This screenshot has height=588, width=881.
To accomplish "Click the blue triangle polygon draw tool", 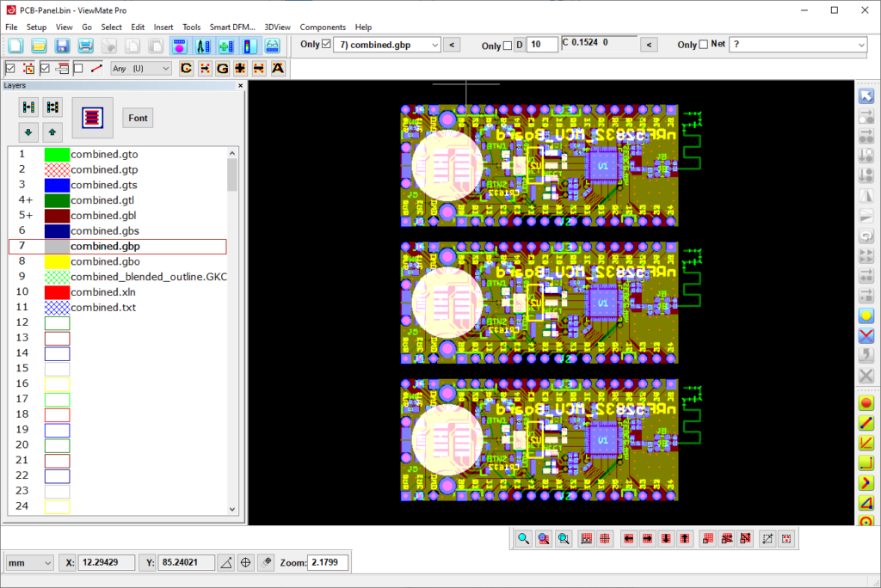I will click(x=866, y=503).
